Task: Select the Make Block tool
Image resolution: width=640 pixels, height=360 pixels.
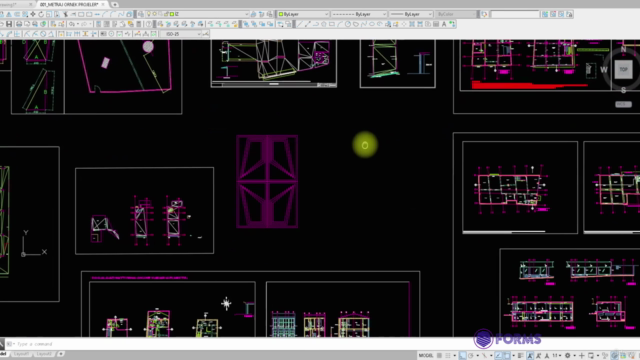Action: 396,24
